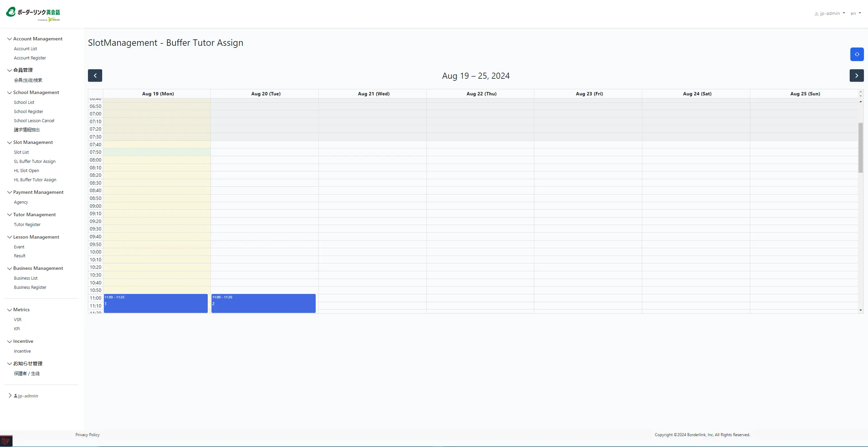Open HL Buffer Tutor Assign page
868x447 pixels.
[x=35, y=180]
